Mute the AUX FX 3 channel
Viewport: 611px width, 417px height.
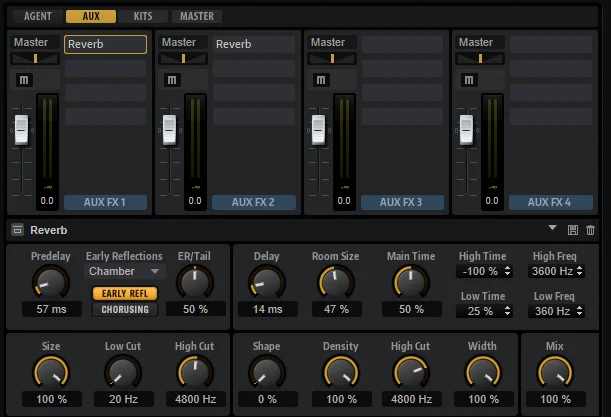tap(321, 80)
